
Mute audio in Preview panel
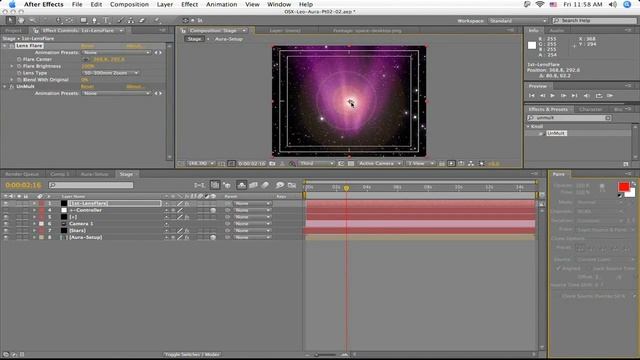tap(587, 96)
